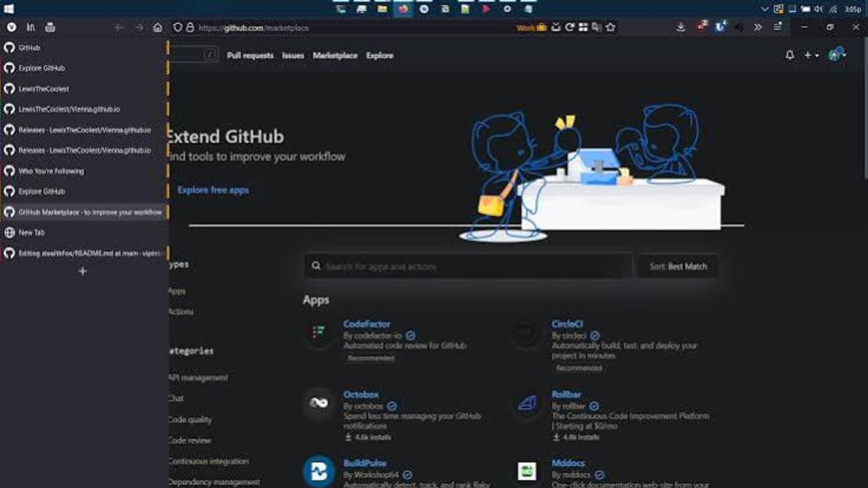Switch to the LewisTheCoolest tab
868x488 pixels.
pos(85,89)
